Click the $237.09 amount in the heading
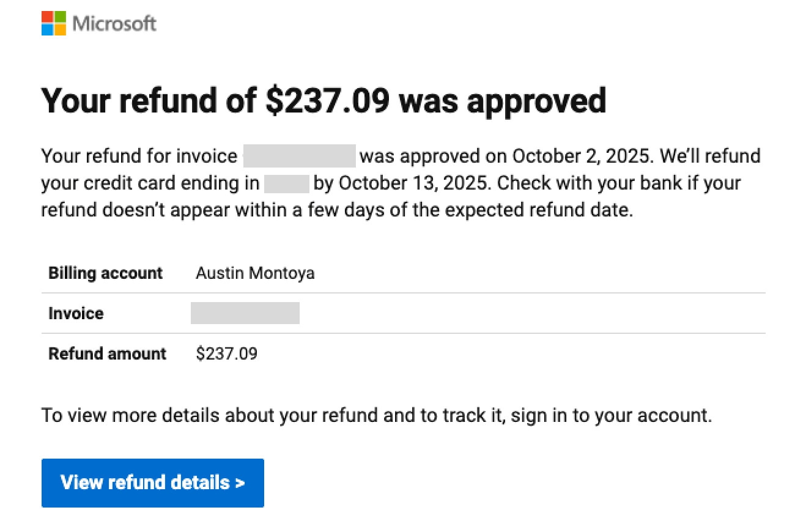 coord(328,101)
